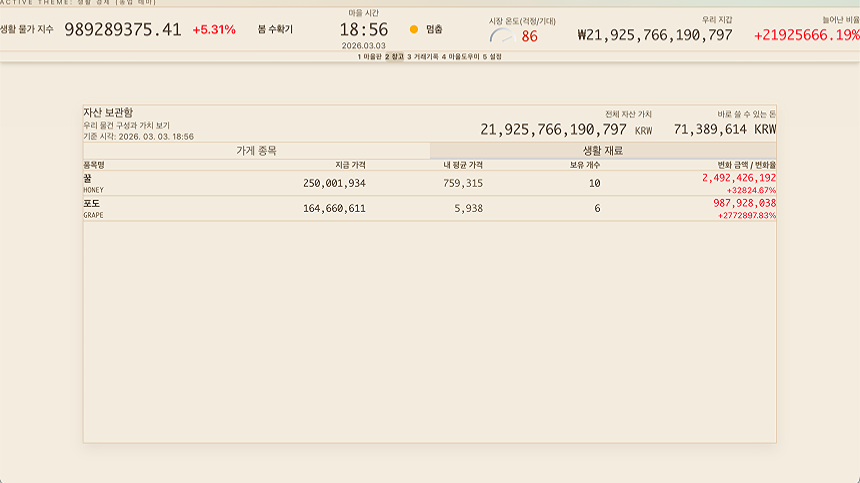The image size is (860, 483).
Task: Click the 봄 수확기 season label
Action: (x=275, y=30)
